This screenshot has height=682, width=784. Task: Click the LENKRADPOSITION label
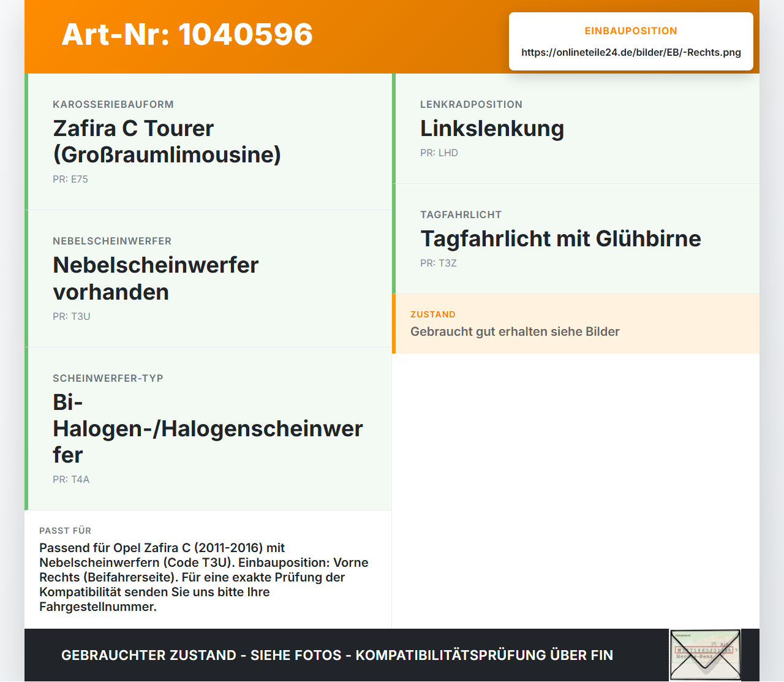pyautogui.click(x=471, y=105)
